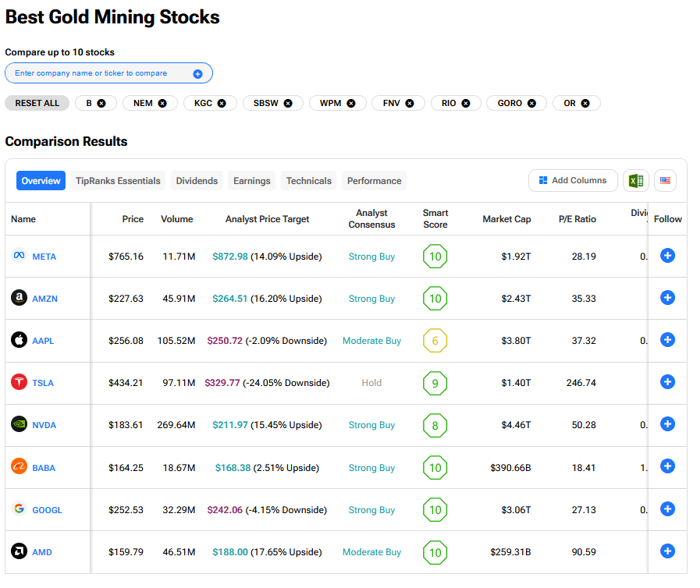
Task: Remove KGC from comparison
Action: [x=222, y=104]
